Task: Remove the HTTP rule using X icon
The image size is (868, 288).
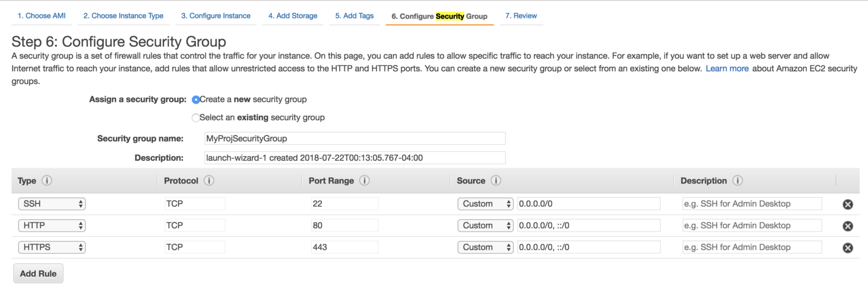Action: pos(847,226)
